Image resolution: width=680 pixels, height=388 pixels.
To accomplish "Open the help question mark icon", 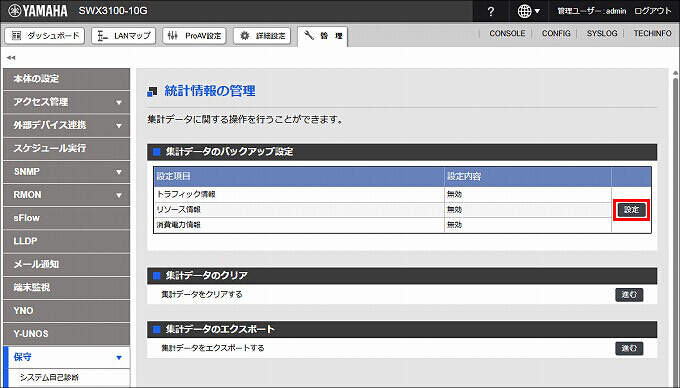I will [490, 12].
